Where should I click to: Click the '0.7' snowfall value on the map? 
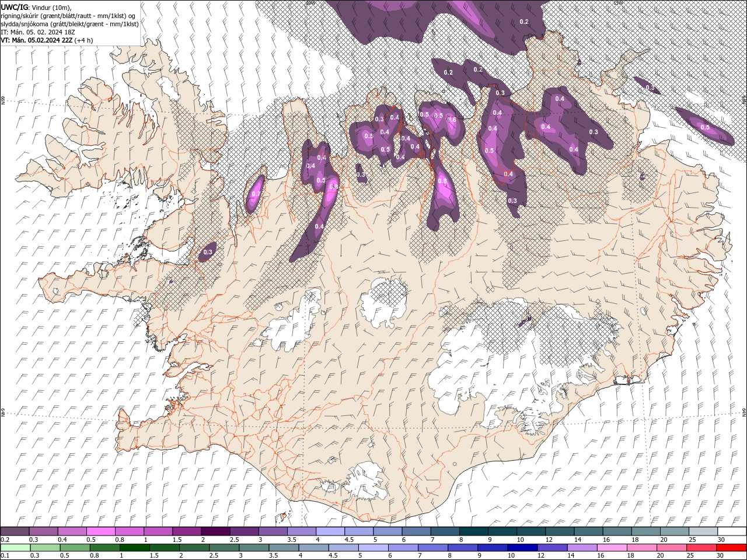pyautogui.click(x=256, y=194)
